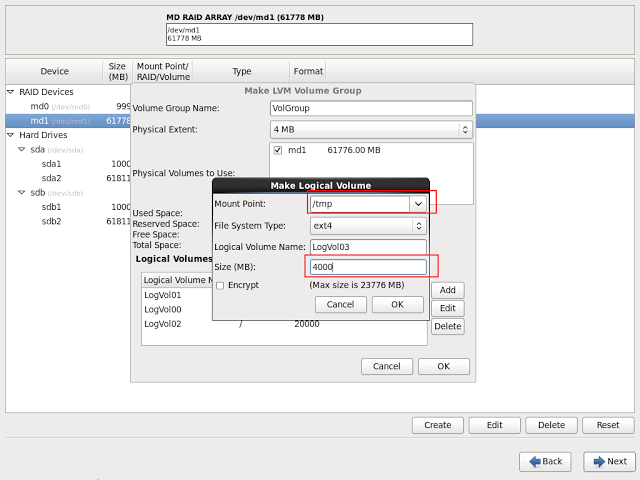
Task: Click the Back arrow button
Action: pos(544,461)
